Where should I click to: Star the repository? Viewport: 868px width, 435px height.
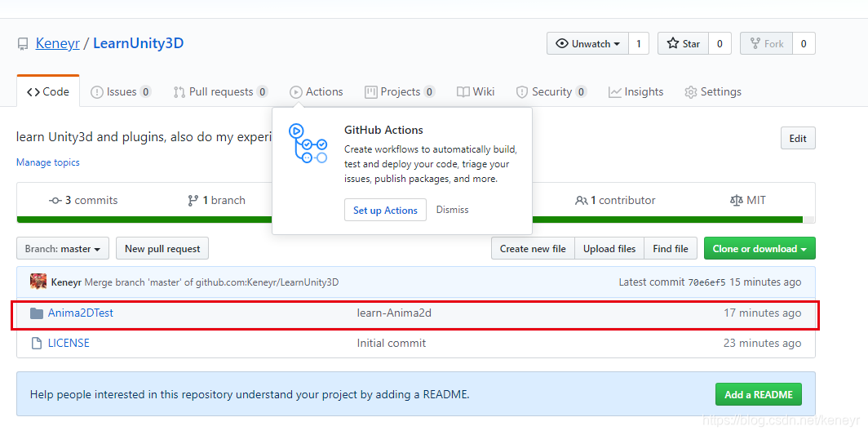click(683, 44)
